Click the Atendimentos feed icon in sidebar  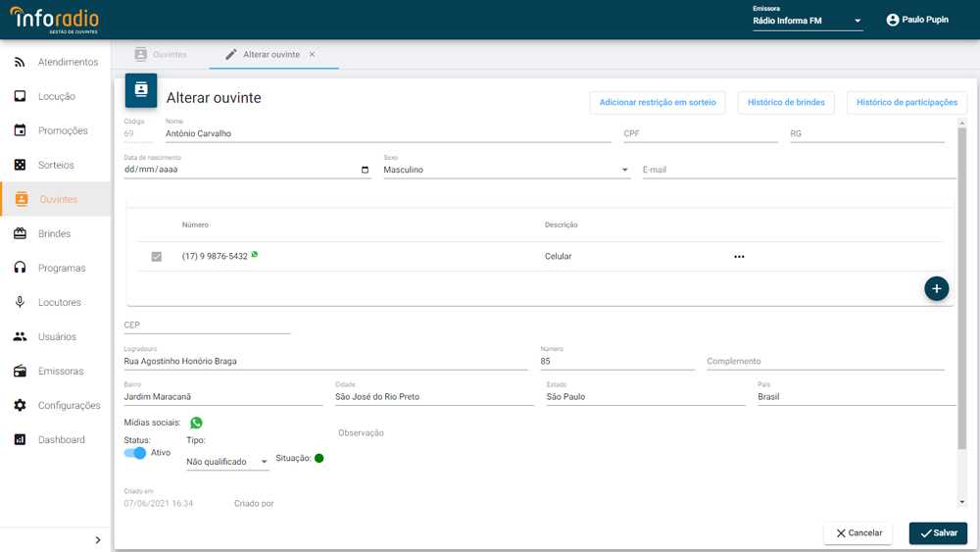[20, 62]
